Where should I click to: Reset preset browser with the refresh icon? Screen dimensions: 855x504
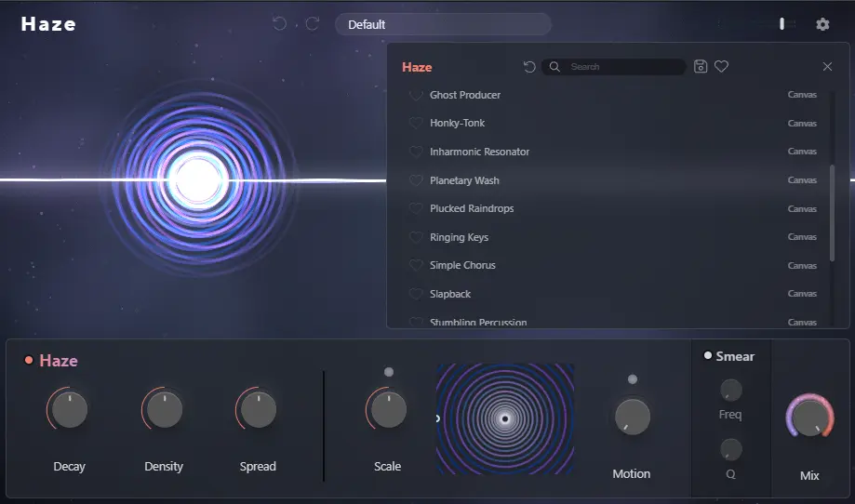529,67
